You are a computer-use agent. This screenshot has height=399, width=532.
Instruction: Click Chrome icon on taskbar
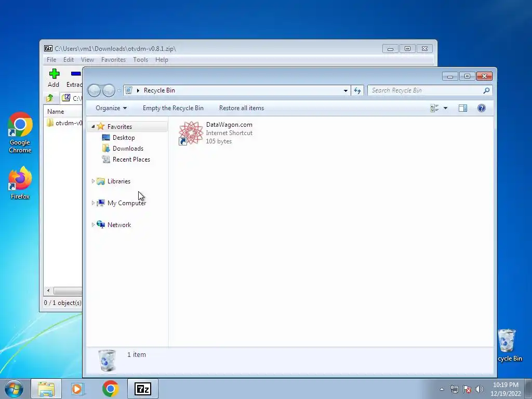(110, 389)
